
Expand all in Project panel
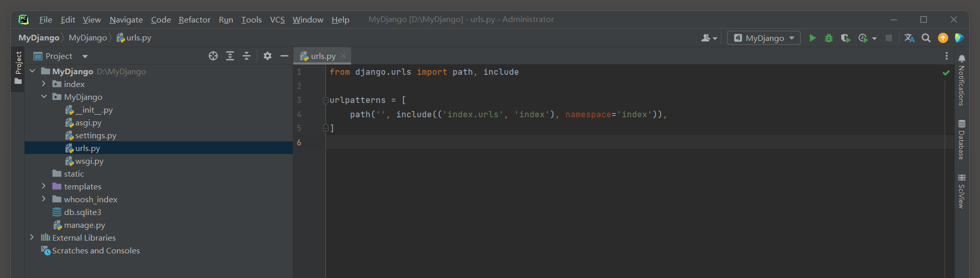230,56
